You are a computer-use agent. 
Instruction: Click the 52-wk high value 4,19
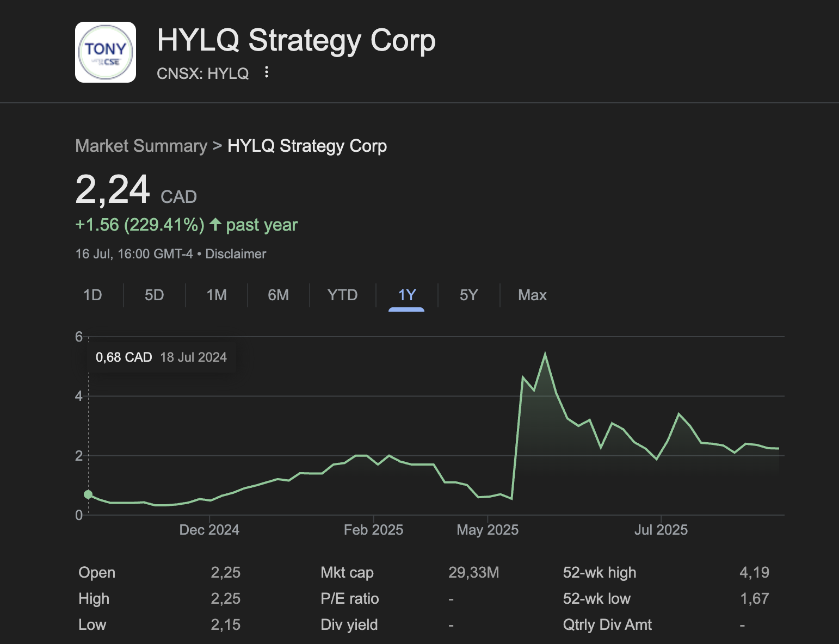[x=755, y=572]
